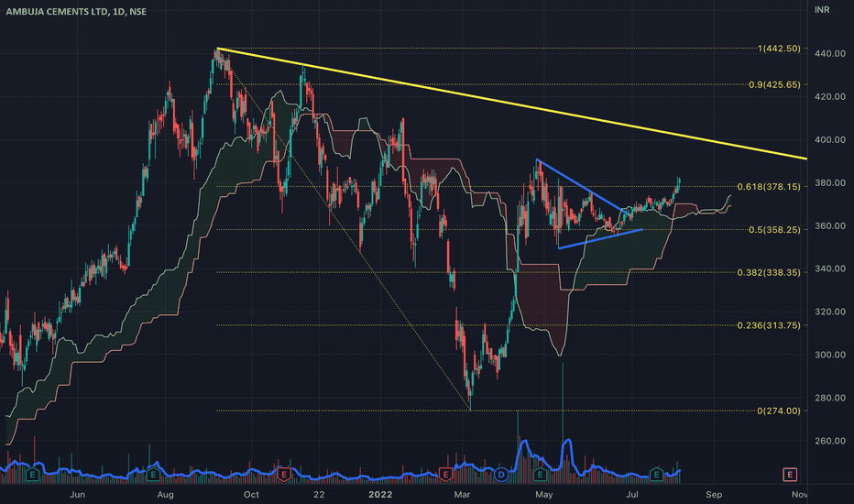Select the yellow descending trendline

pos(512,104)
